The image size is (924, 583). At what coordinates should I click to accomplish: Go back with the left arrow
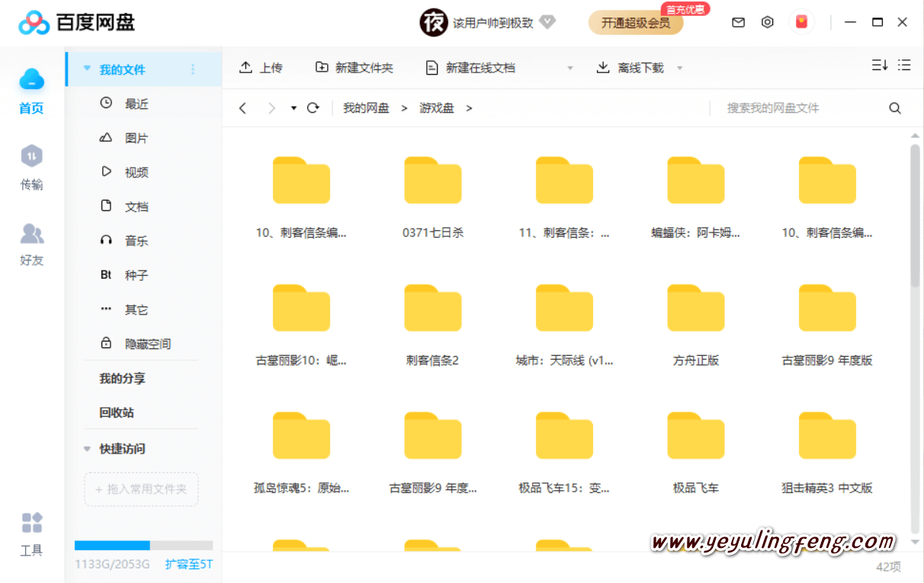[x=242, y=108]
